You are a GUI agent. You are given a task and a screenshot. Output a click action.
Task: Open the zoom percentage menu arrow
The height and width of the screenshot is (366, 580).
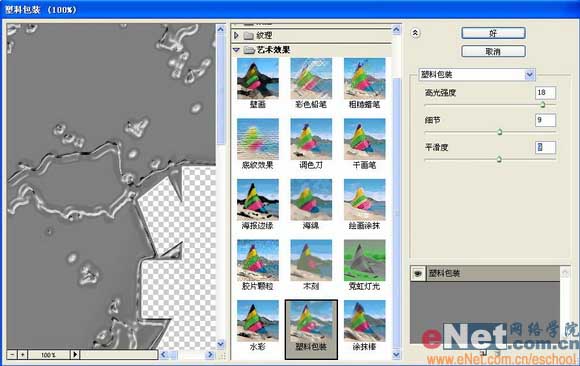pyautogui.click(x=75, y=355)
